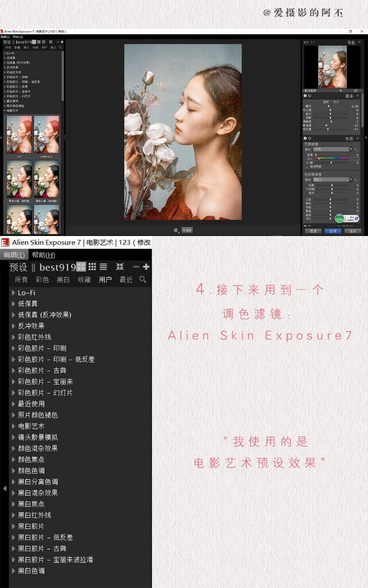Click the 退出 button
Viewport: 368px width, 588px height.
[x=352, y=231]
